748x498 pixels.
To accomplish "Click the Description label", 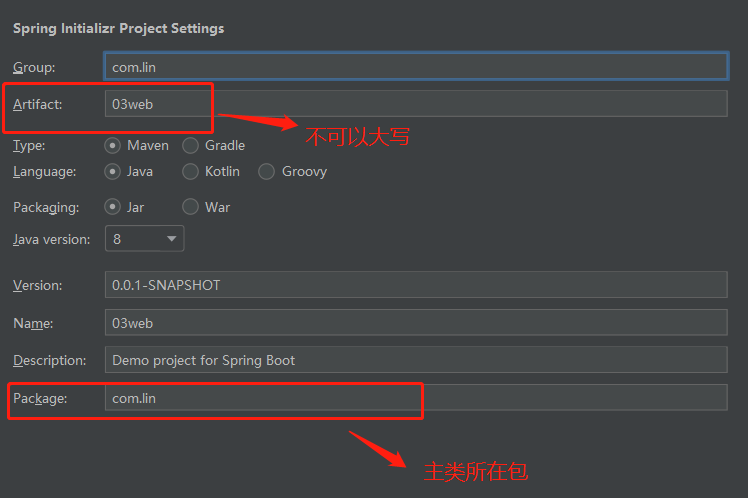I will tap(50, 360).
